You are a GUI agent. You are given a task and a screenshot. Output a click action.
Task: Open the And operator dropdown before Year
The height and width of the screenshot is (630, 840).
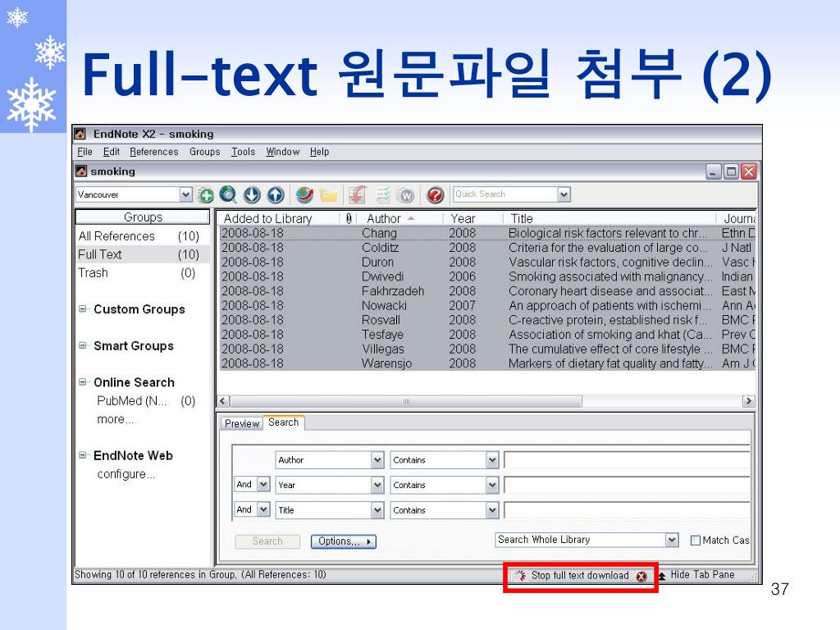263,484
